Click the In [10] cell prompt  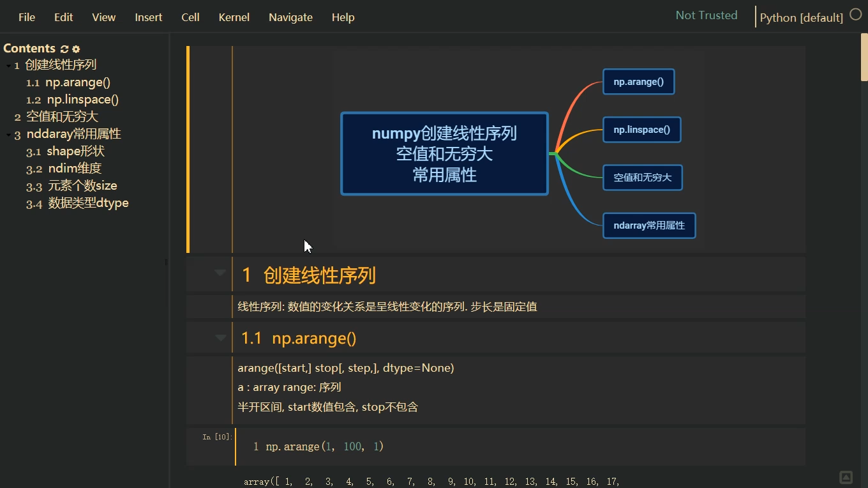(217, 437)
